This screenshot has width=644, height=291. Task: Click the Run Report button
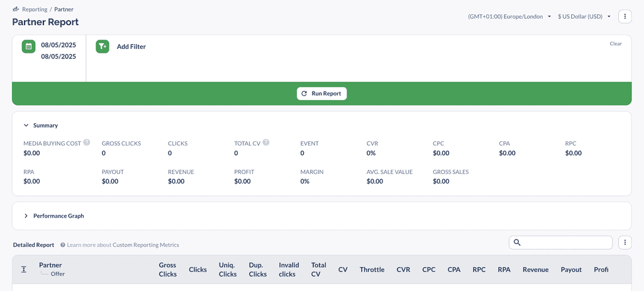[322, 94]
